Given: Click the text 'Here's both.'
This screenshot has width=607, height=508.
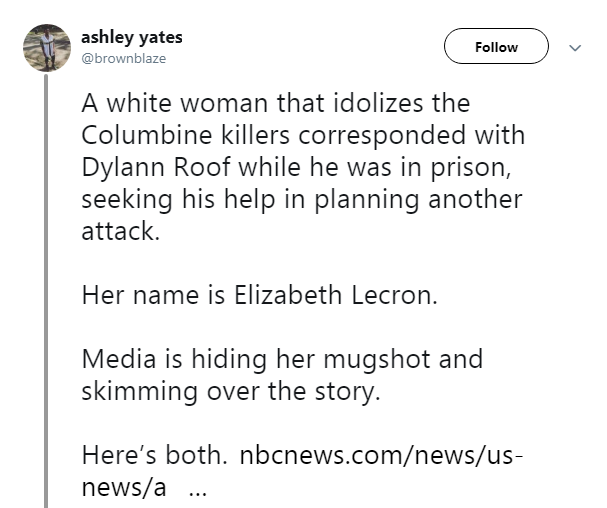Looking at the screenshot, I should [x=154, y=457].
